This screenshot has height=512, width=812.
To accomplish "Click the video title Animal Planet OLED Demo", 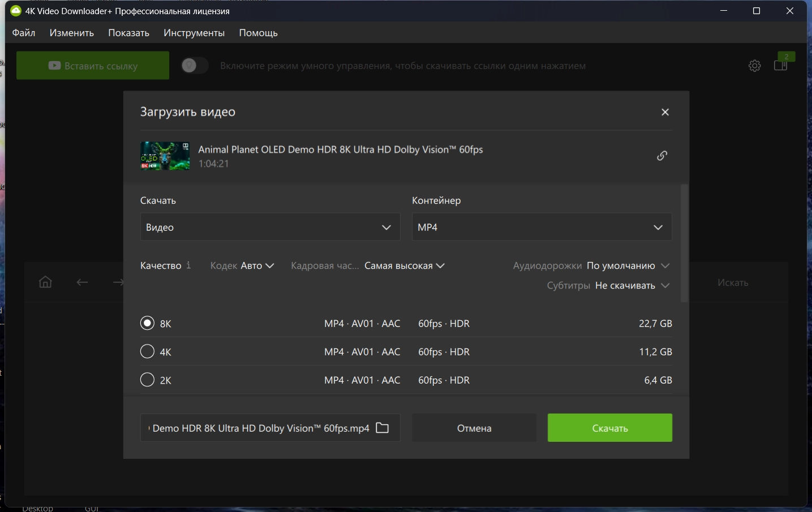I will tap(341, 149).
